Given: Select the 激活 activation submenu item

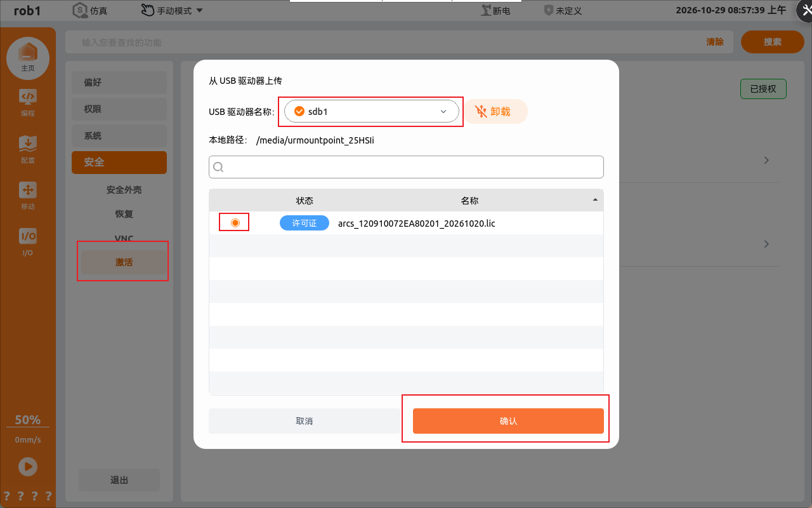Looking at the screenshot, I should tap(124, 262).
